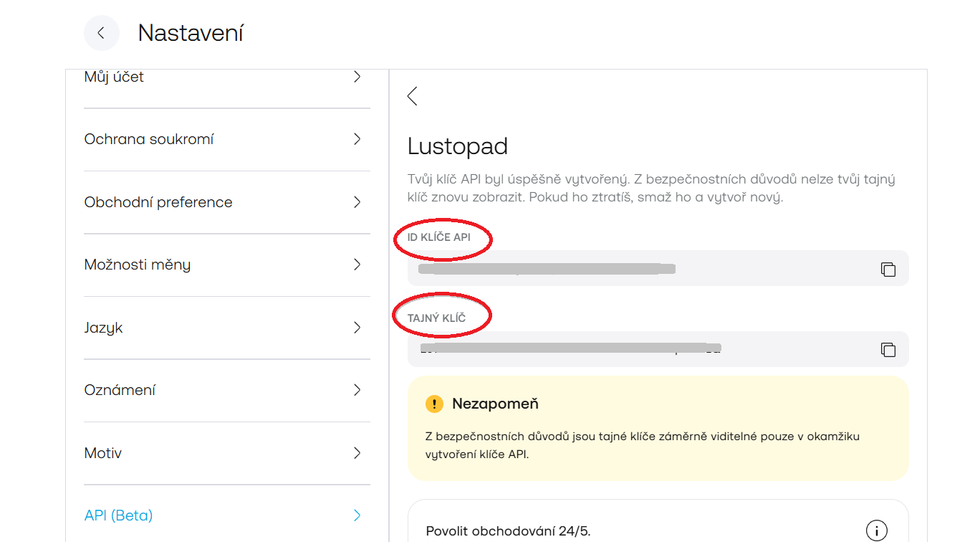
Task: Click the Nezapomeň warning heading text
Action: [495, 404]
